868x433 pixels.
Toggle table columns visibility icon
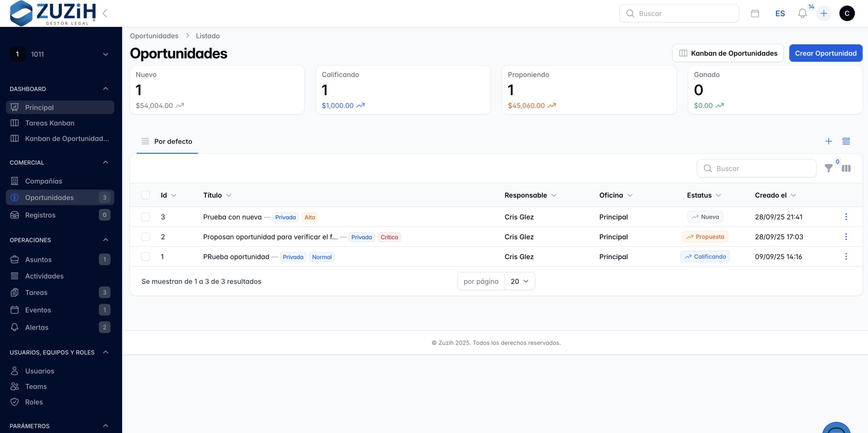tap(846, 168)
